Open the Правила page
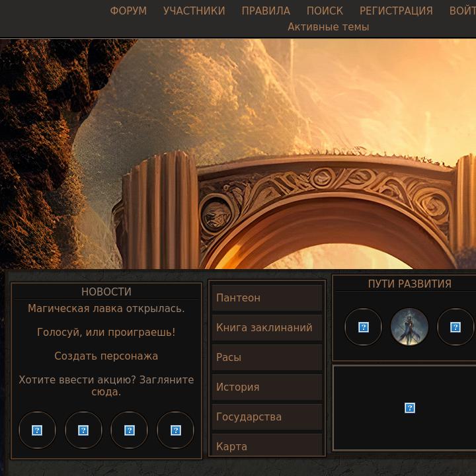This screenshot has height=476, width=476. coord(266,11)
